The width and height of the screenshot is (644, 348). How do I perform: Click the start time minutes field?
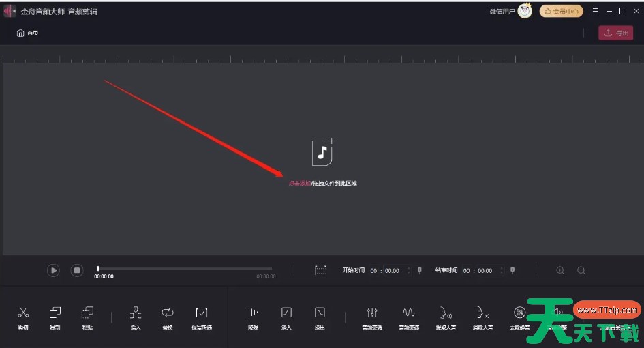pos(373,271)
